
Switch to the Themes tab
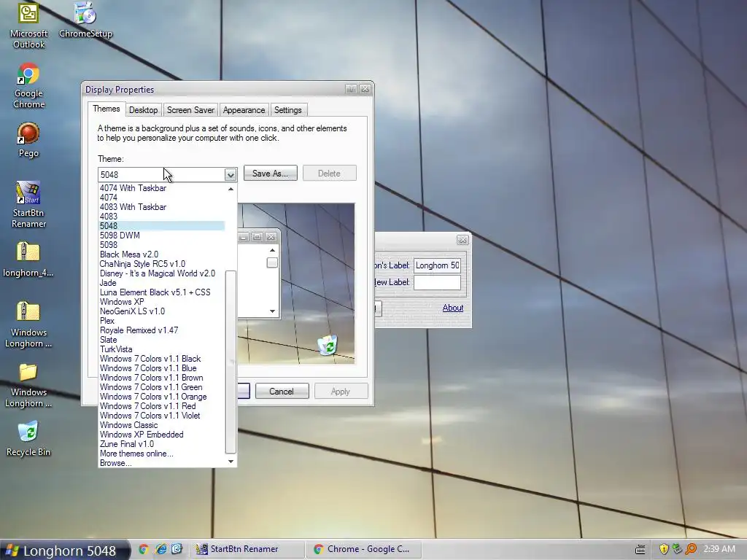coord(107,109)
